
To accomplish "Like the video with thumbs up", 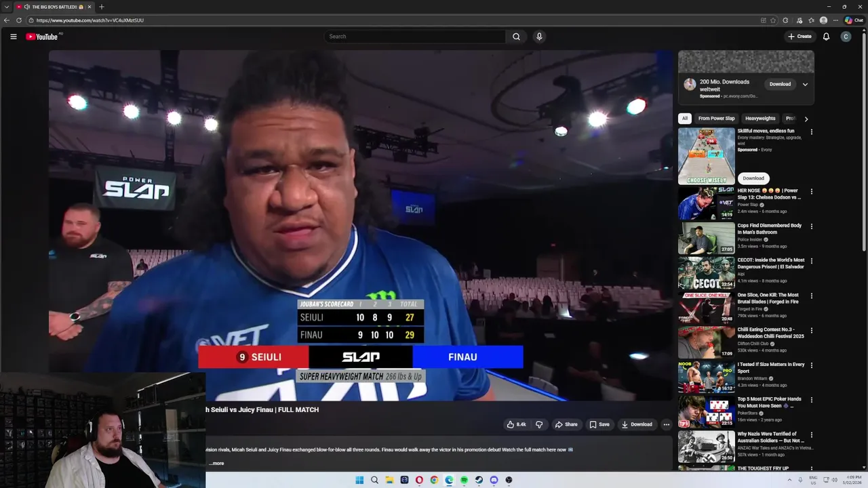I will click(516, 424).
